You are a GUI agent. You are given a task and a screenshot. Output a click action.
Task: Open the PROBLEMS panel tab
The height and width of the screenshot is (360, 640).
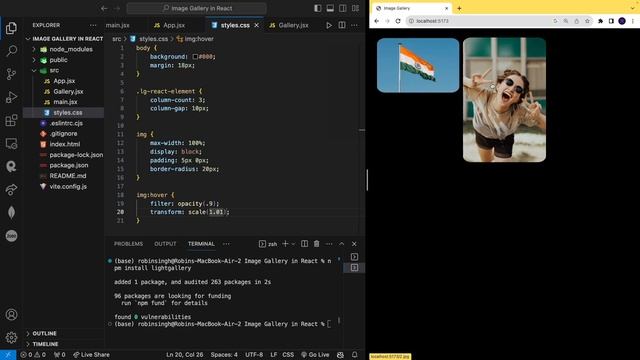pyautogui.click(x=128, y=244)
